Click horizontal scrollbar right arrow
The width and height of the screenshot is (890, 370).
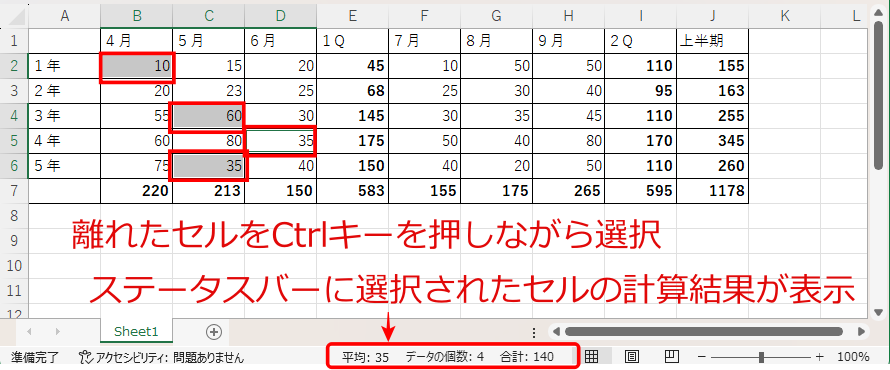(x=862, y=331)
